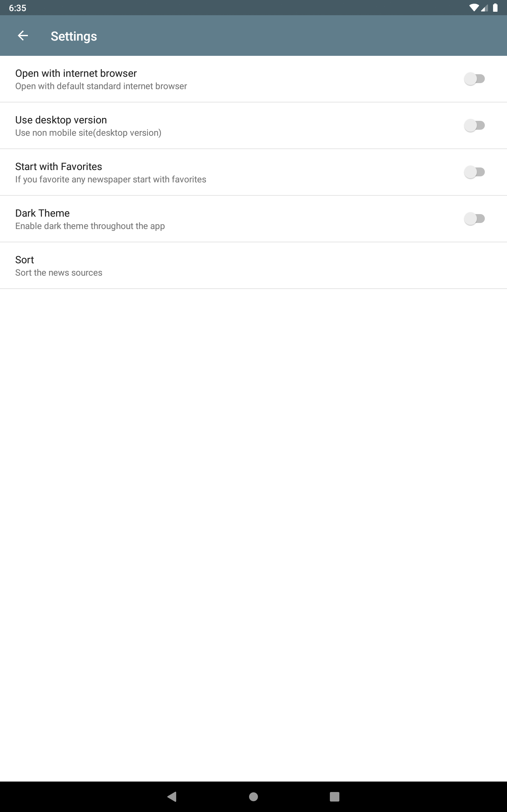Toggle the Start with Favorites switch
This screenshot has width=507, height=812.
pyautogui.click(x=474, y=172)
